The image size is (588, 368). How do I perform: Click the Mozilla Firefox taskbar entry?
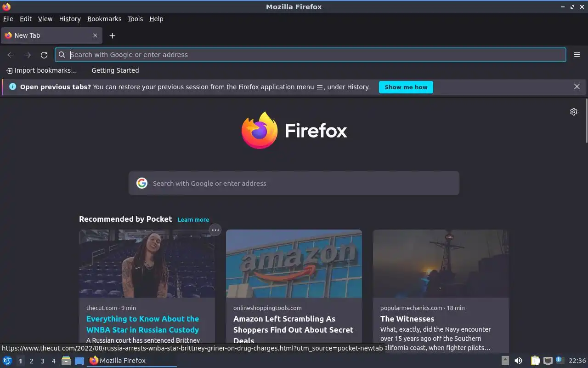[132, 361]
